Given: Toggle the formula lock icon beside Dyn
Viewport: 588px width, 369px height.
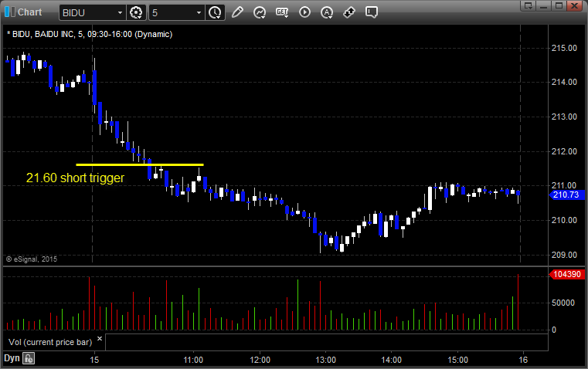Looking at the screenshot, I should 29,358.
